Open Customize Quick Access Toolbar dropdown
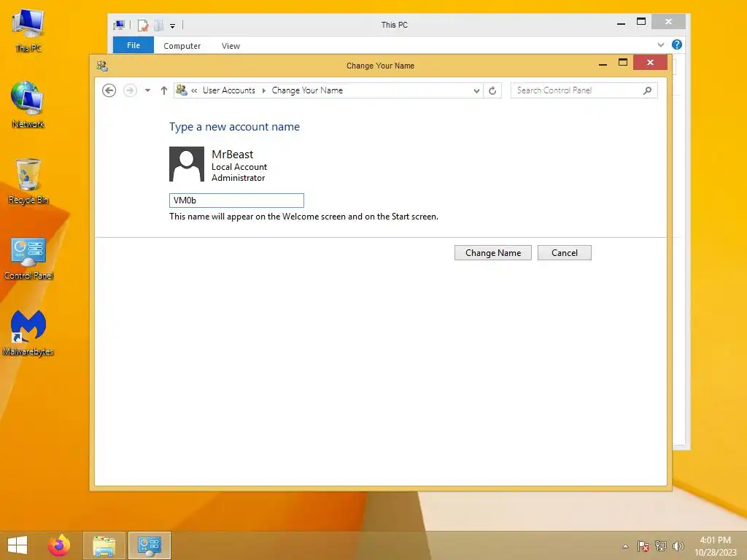 pyautogui.click(x=172, y=26)
